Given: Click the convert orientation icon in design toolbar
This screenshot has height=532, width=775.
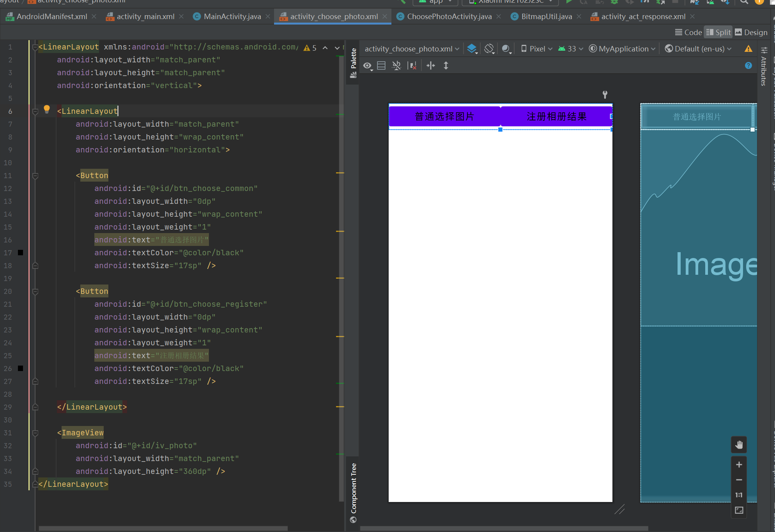Looking at the screenshot, I should (382, 66).
